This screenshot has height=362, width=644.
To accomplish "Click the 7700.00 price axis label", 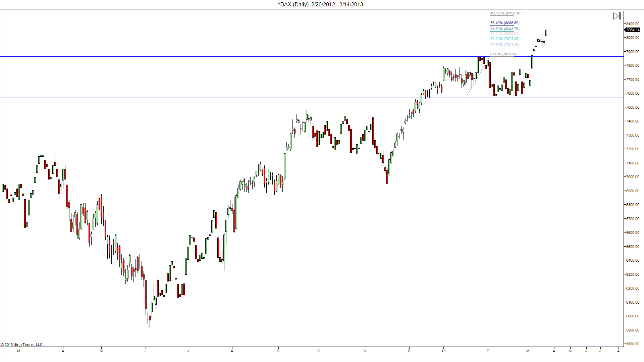I will [x=633, y=80].
